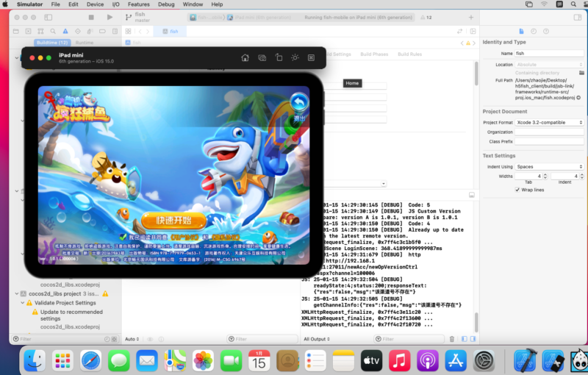The height and width of the screenshot is (375, 588).
Task: Toggle the Wrap lines checkbox
Action: coord(517,190)
